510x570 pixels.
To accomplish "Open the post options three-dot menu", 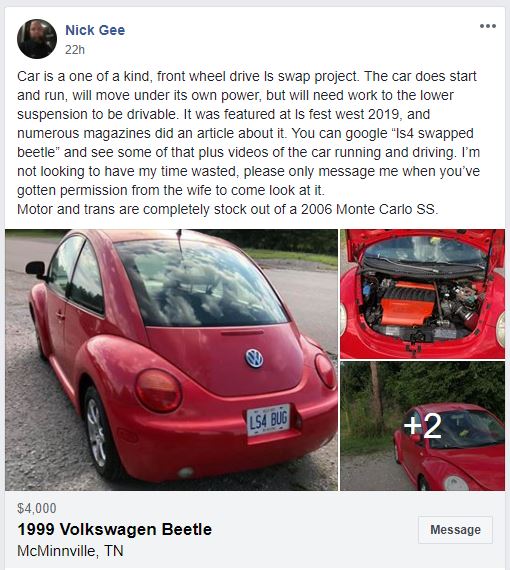I will [x=487, y=26].
